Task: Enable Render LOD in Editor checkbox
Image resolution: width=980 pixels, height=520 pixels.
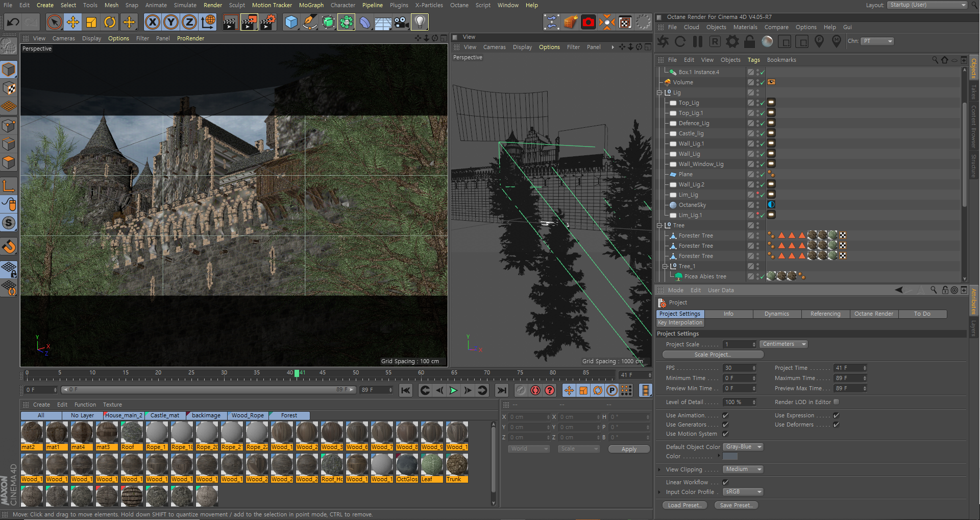Action: click(836, 402)
